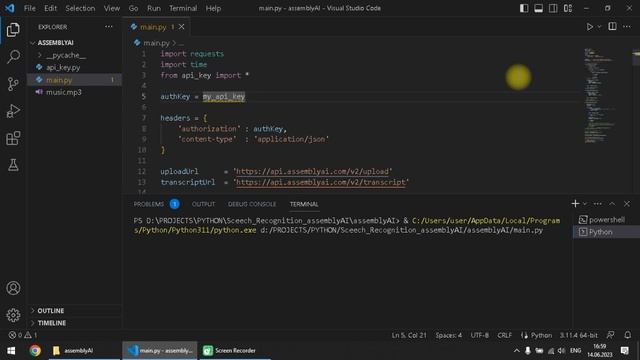Expand the __pycache__ folder
Image resolution: width=640 pixels, height=360 pixels.
click(x=65, y=55)
